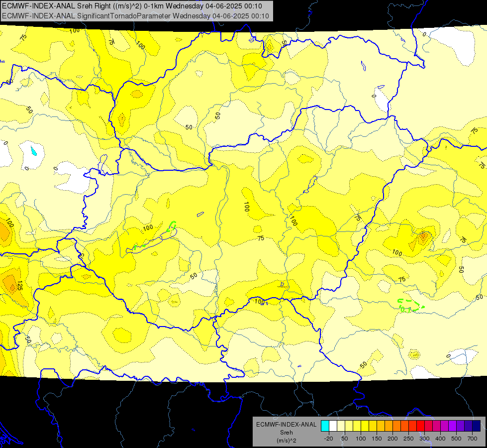
Task: Click the '300' value on the legend scale
Action: click(x=425, y=439)
